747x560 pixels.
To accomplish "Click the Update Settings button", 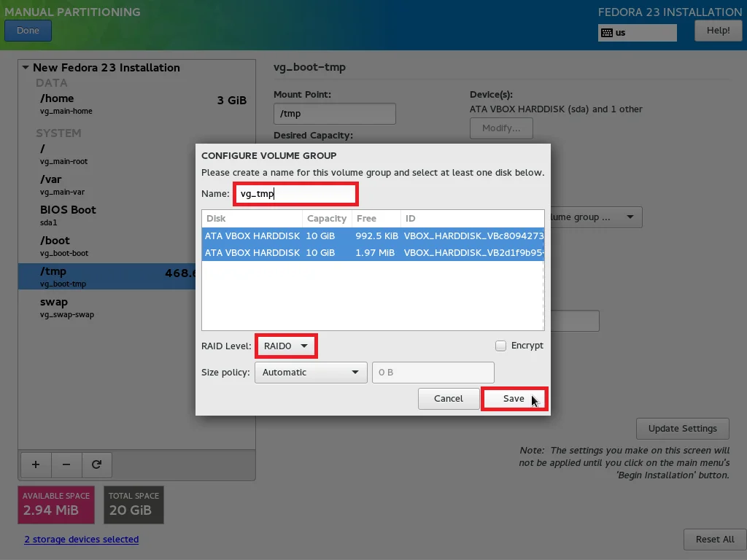I will tap(682, 429).
